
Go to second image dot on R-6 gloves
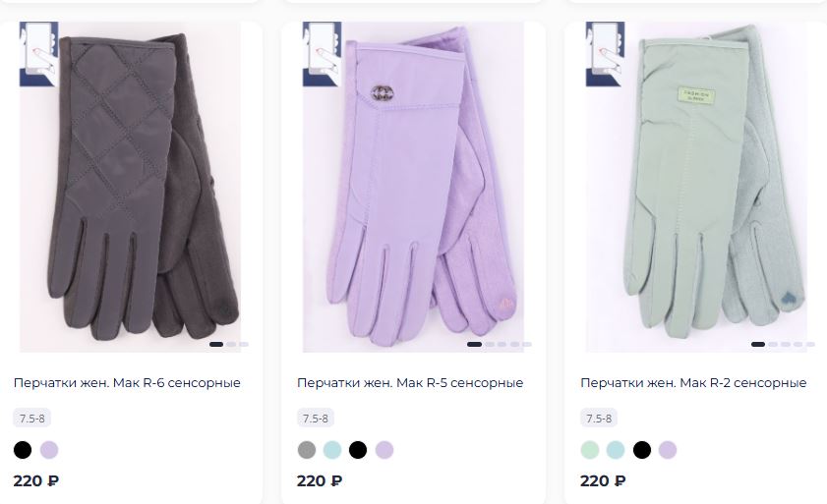231,344
